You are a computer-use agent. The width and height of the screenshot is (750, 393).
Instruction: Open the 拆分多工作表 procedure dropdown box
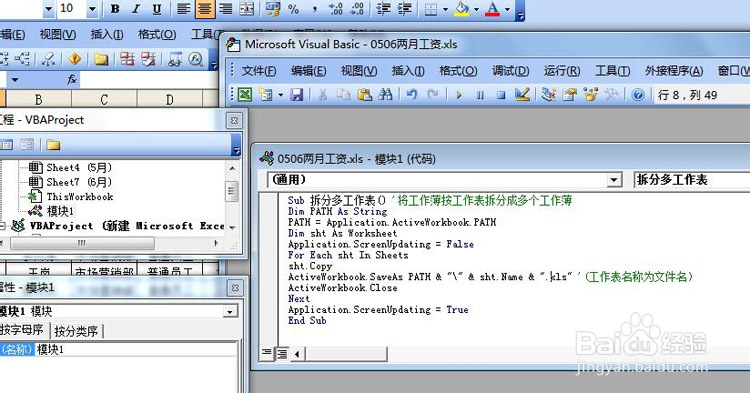[692, 180]
